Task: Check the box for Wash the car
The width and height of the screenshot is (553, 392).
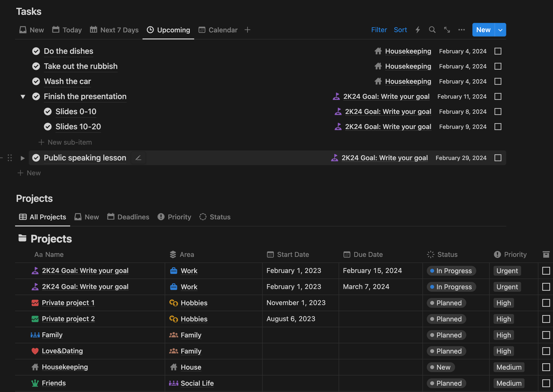Action: [x=498, y=81]
